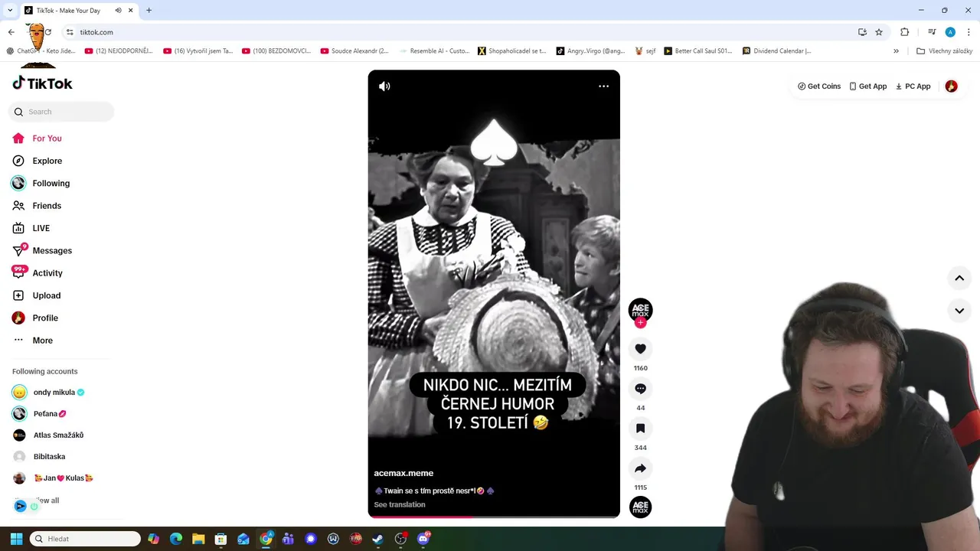Open the sound disc at bottom
980x551 pixels.
click(641, 507)
